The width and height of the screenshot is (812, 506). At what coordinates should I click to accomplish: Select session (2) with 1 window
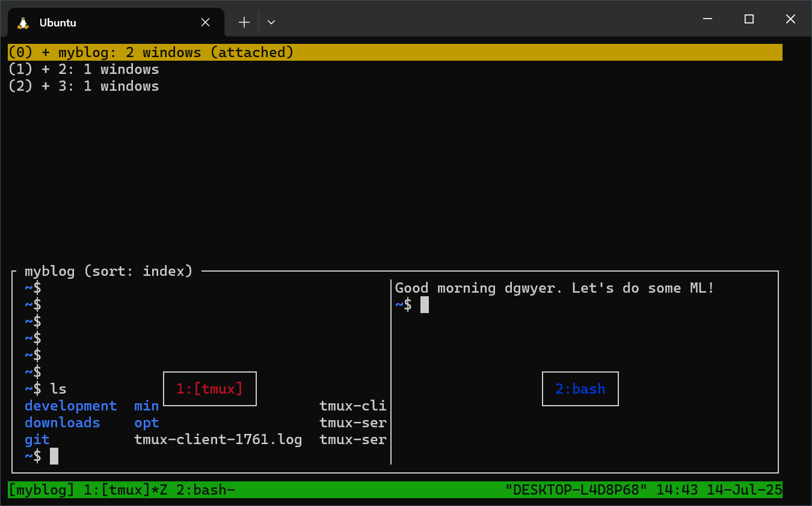(84, 86)
